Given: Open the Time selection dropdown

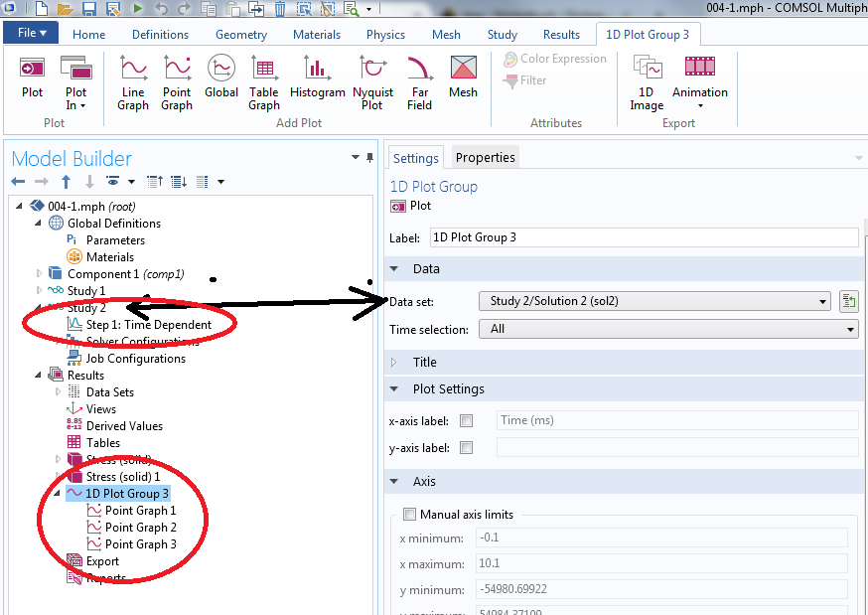Looking at the screenshot, I should [667, 329].
